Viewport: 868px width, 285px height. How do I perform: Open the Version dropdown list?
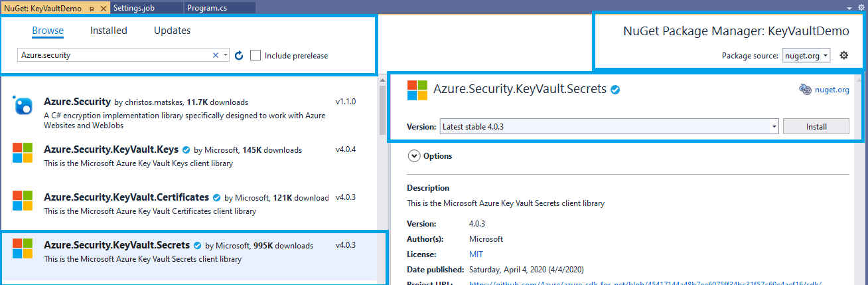tap(774, 126)
